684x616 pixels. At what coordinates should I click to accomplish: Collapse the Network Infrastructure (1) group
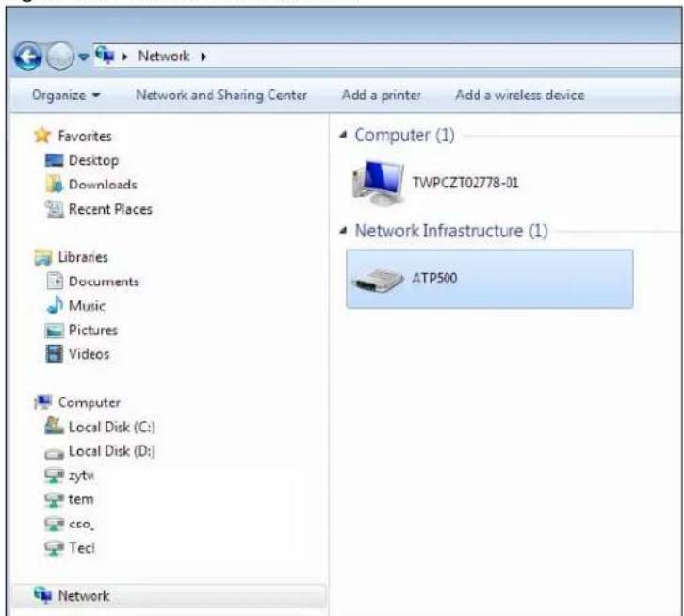tap(343, 231)
